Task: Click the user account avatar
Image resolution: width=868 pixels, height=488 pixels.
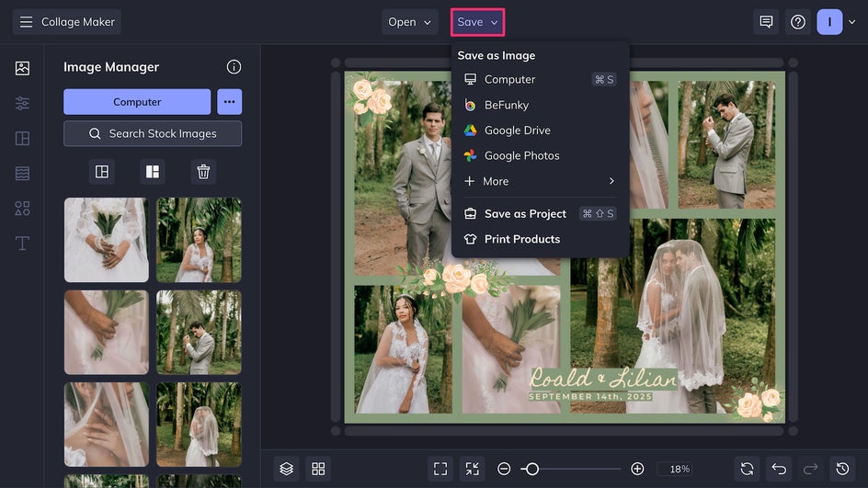Action: pos(829,22)
